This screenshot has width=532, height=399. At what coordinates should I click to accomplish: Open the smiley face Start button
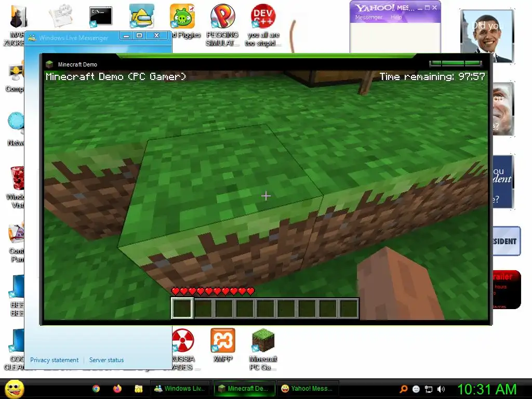pos(14,389)
